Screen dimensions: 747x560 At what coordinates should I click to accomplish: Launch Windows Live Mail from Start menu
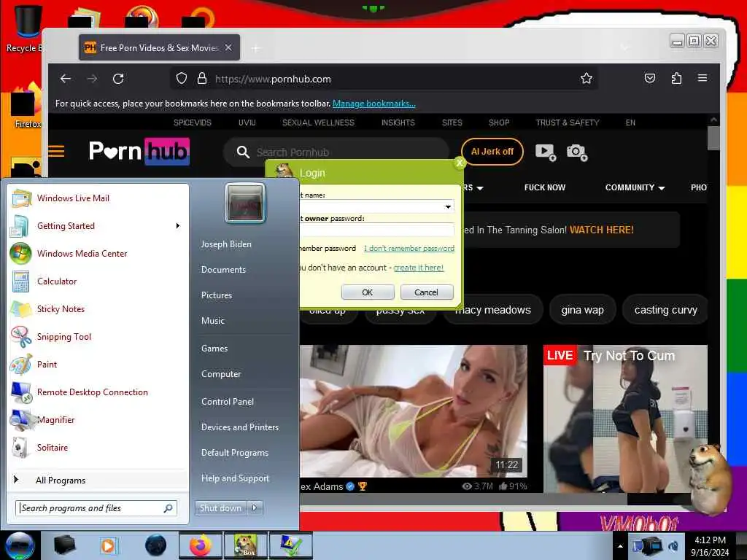pos(98,198)
